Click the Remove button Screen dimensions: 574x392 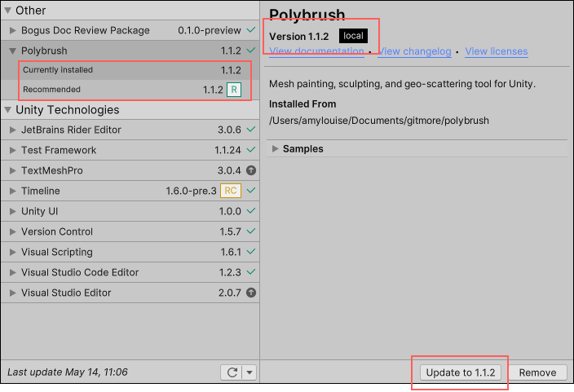click(538, 372)
